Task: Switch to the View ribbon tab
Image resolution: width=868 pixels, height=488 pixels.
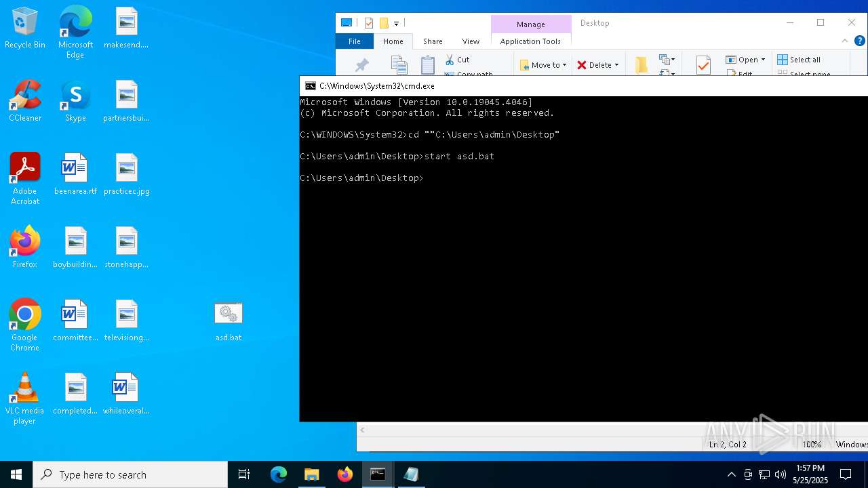Action: [x=471, y=41]
